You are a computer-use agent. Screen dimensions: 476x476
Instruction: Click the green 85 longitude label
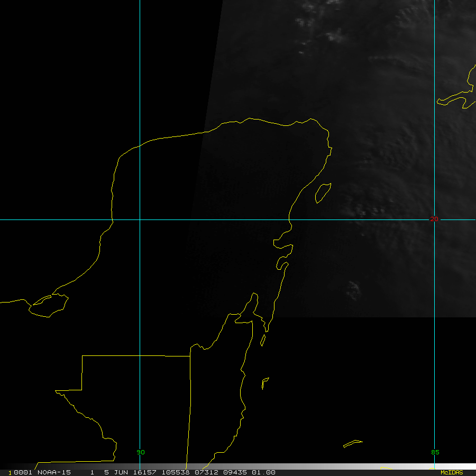click(434, 452)
